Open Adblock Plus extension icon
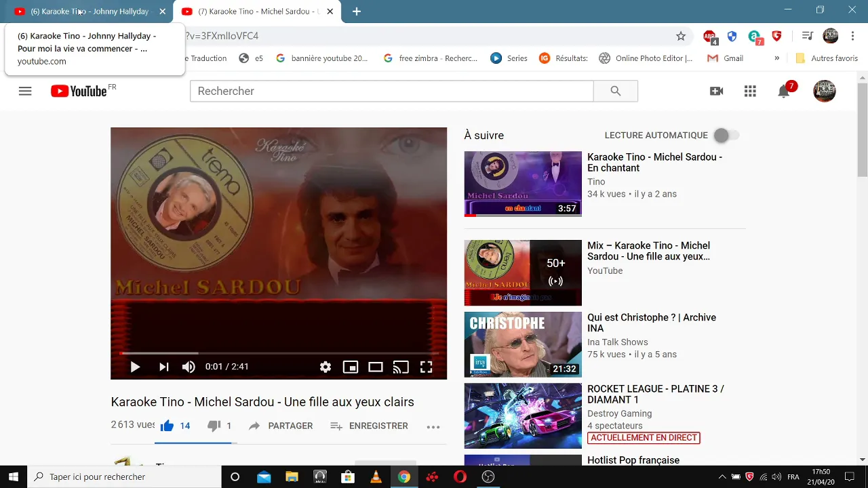Viewport: 868px width, 488px height. 710,37
